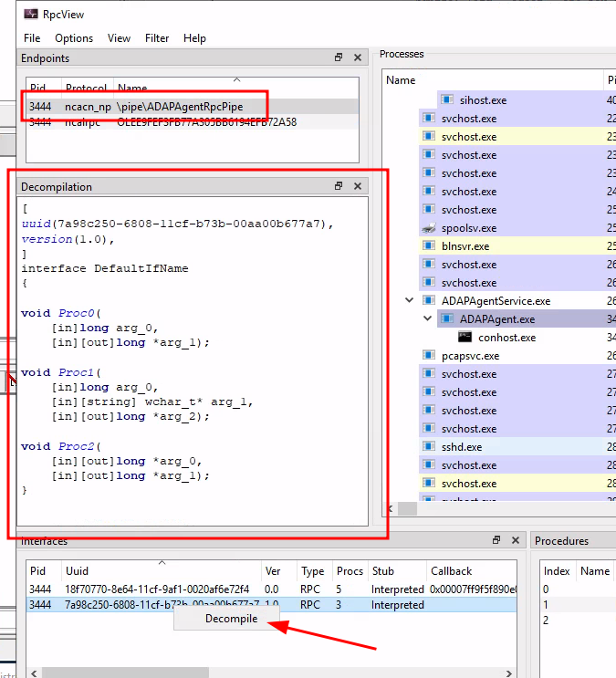
Task: Select spoolsv.exe in Processes list
Action: click(469, 228)
